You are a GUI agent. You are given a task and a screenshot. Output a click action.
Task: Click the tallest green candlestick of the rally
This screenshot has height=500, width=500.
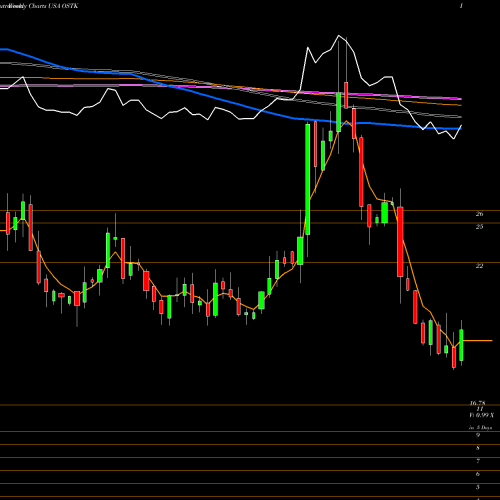coord(308,179)
